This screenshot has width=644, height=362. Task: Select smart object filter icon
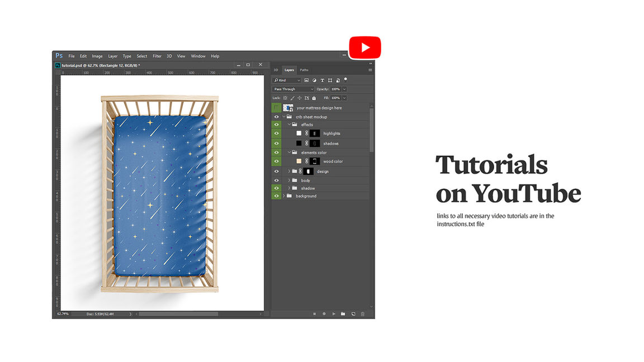[338, 80]
